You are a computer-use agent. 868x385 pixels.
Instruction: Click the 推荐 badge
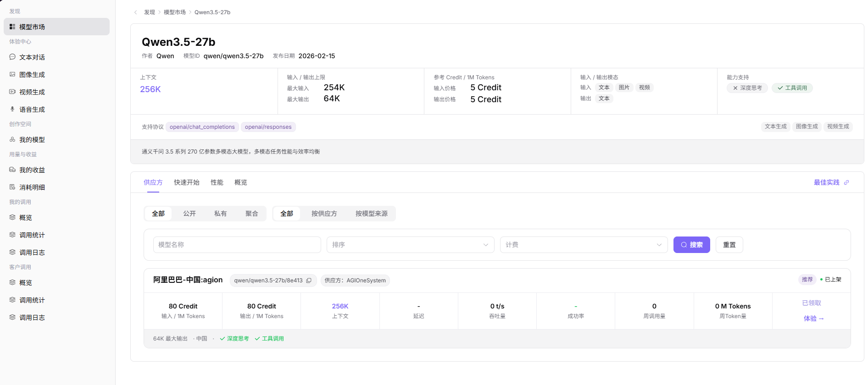pos(807,280)
